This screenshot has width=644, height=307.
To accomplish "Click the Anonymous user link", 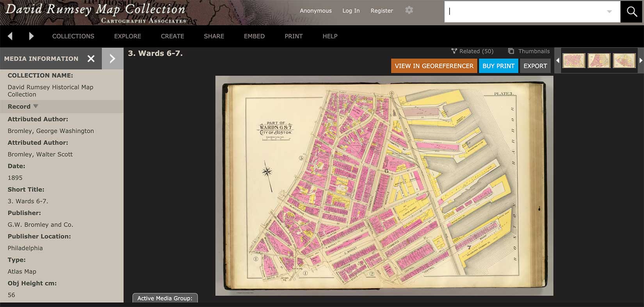I will [x=316, y=11].
